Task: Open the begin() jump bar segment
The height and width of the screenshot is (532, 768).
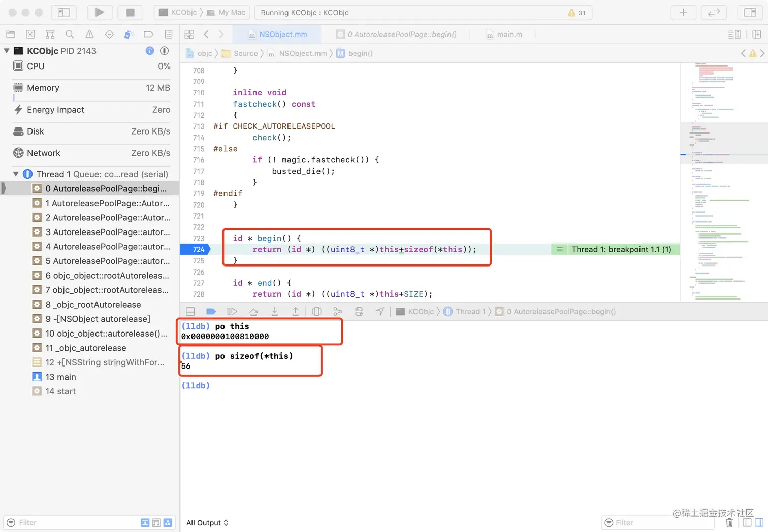Action: [355, 53]
